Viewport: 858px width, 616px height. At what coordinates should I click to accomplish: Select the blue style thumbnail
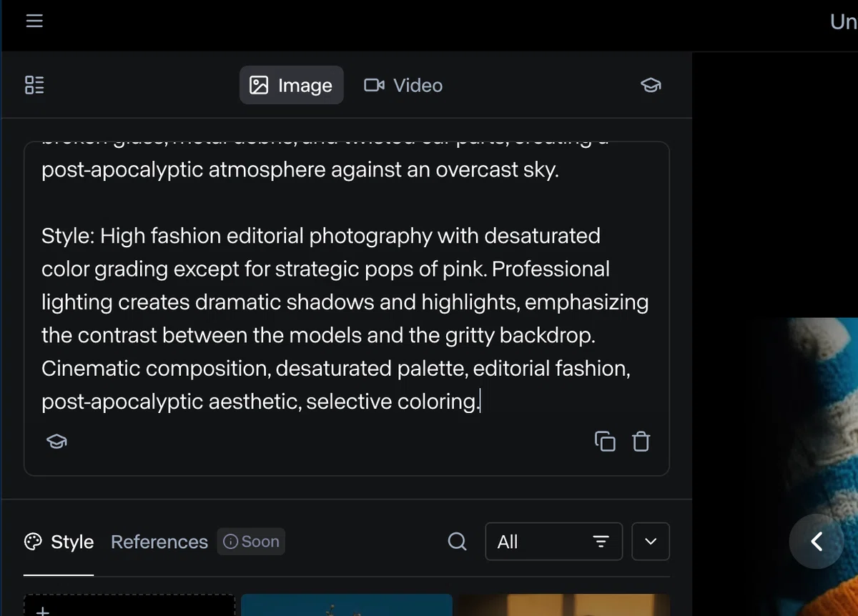click(347, 605)
